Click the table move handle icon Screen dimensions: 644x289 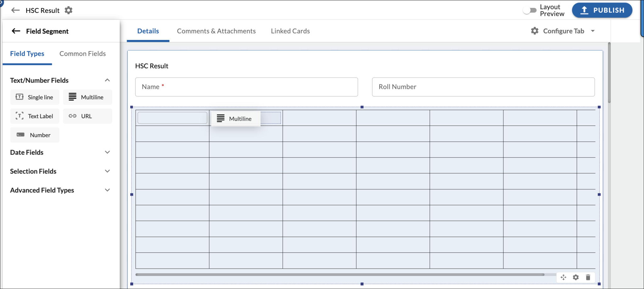(563, 277)
